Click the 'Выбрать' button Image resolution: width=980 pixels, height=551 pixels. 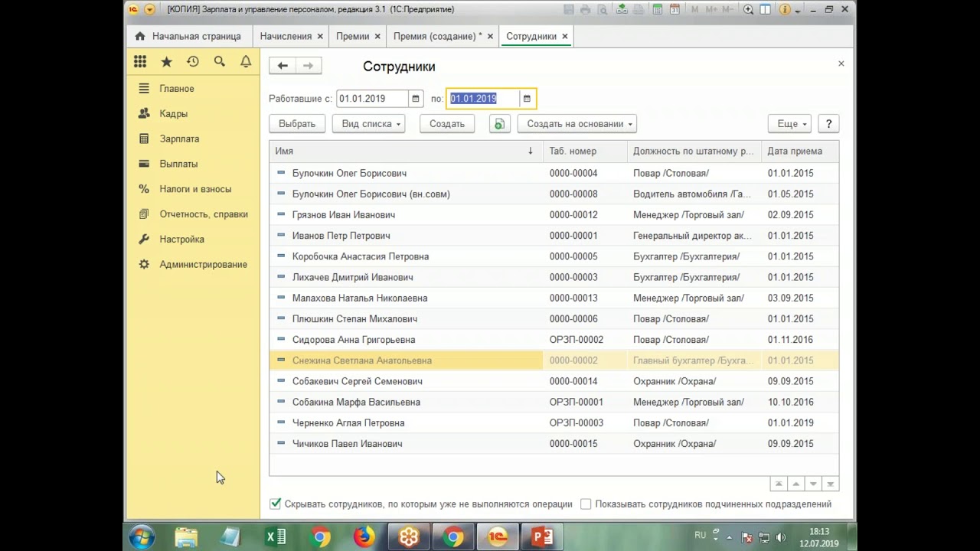click(x=297, y=124)
